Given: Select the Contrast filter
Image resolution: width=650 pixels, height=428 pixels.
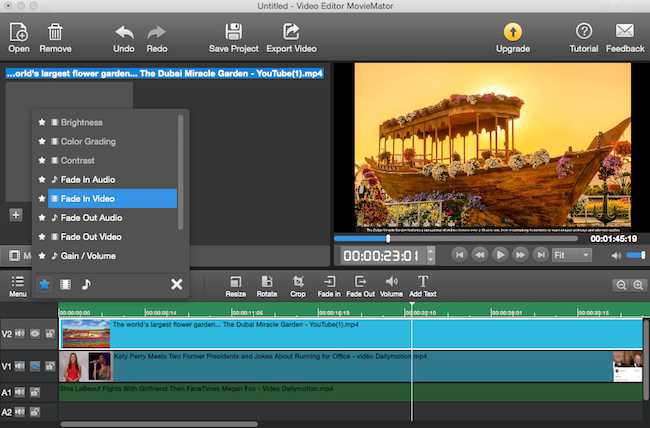Looking at the screenshot, I should click(112, 160).
